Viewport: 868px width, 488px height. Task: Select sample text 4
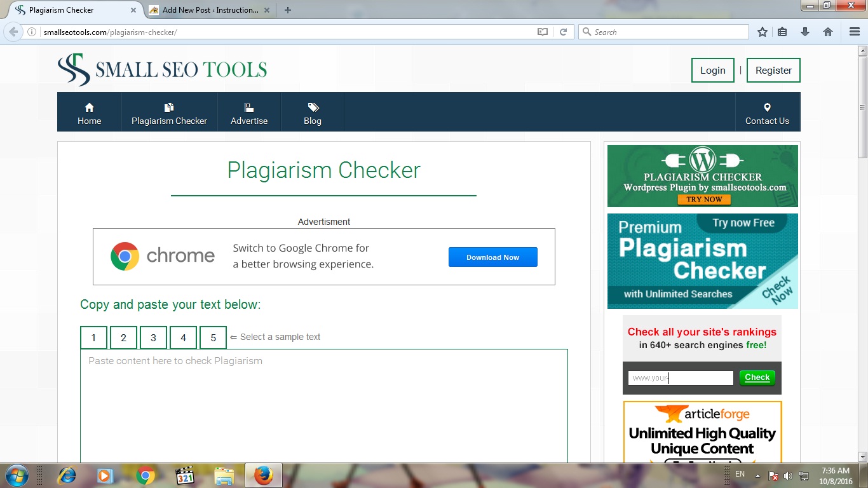[184, 337]
